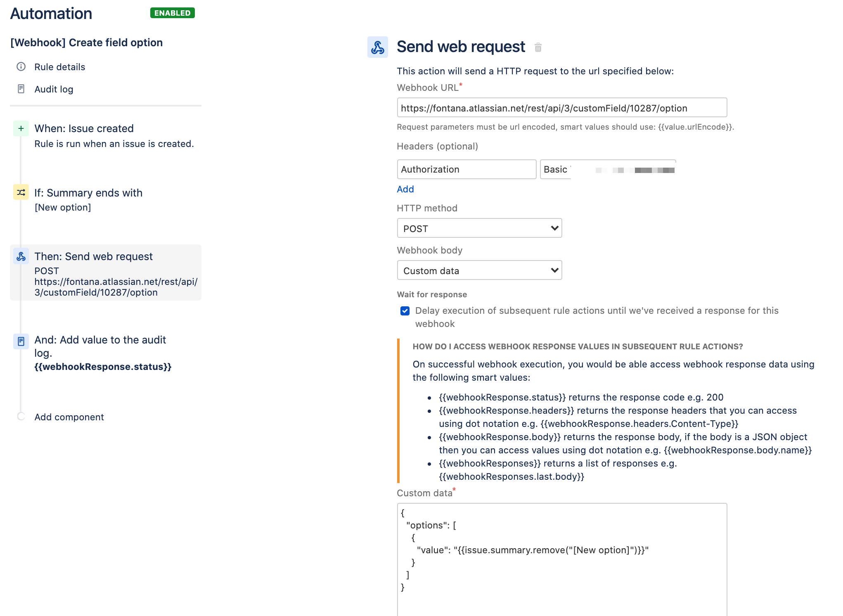The image size is (843, 616).
Task: Click inside the Custom data text area
Action: pyautogui.click(x=562, y=559)
